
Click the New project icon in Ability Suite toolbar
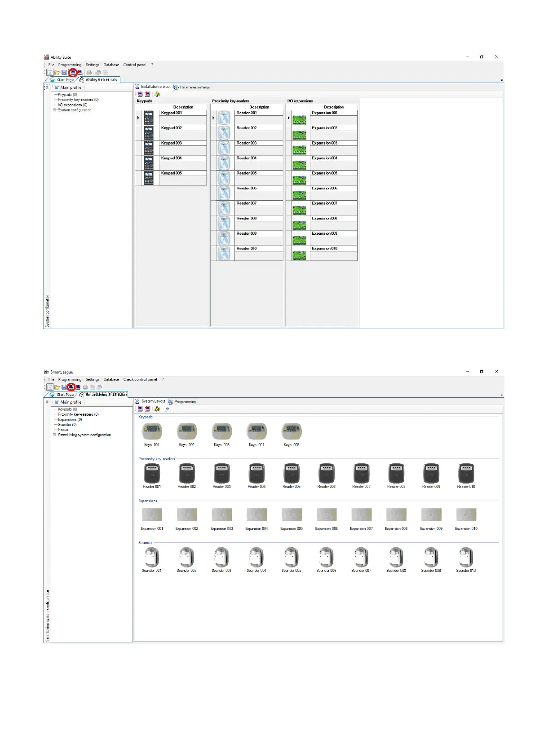click(50, 72)
